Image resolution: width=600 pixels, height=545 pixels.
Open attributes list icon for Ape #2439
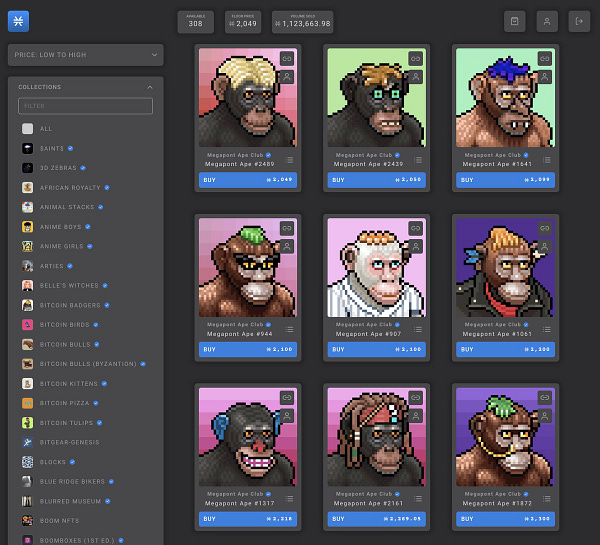pos(418,160)
